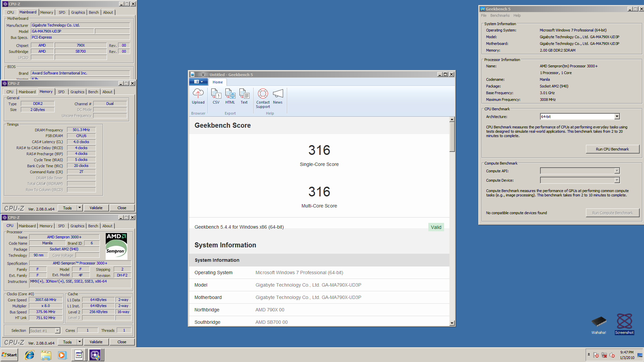
Task: Switch to the CPU-Z taskbar button
Action: coord(95,355)
